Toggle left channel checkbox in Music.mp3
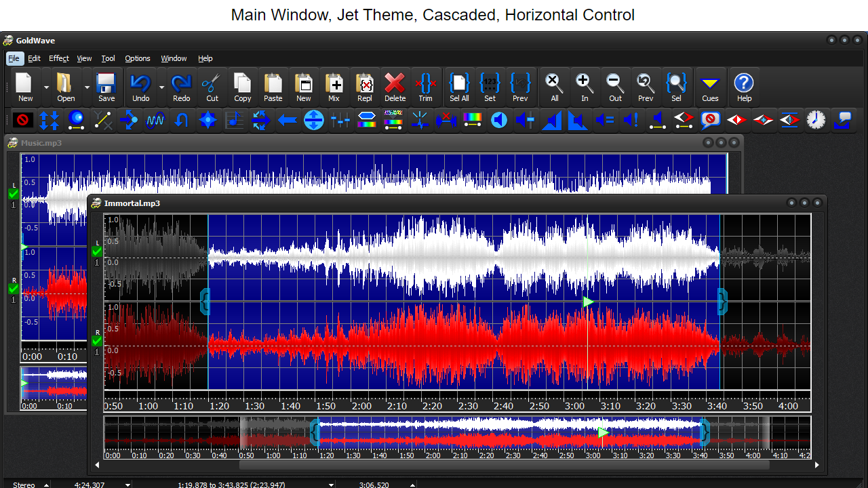The image size is (868, 488). click(13, 194)
